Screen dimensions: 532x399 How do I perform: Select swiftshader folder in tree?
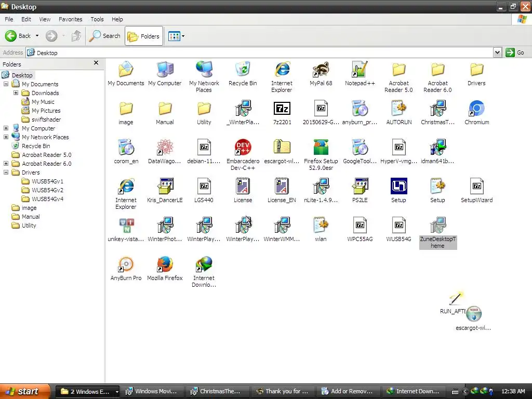pos(46,119)
